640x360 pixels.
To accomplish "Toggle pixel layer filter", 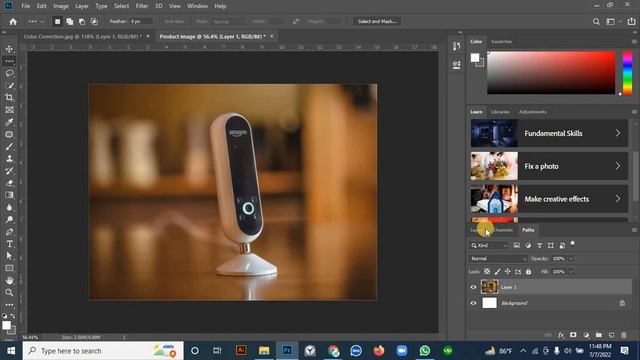I will coord(517,245).
